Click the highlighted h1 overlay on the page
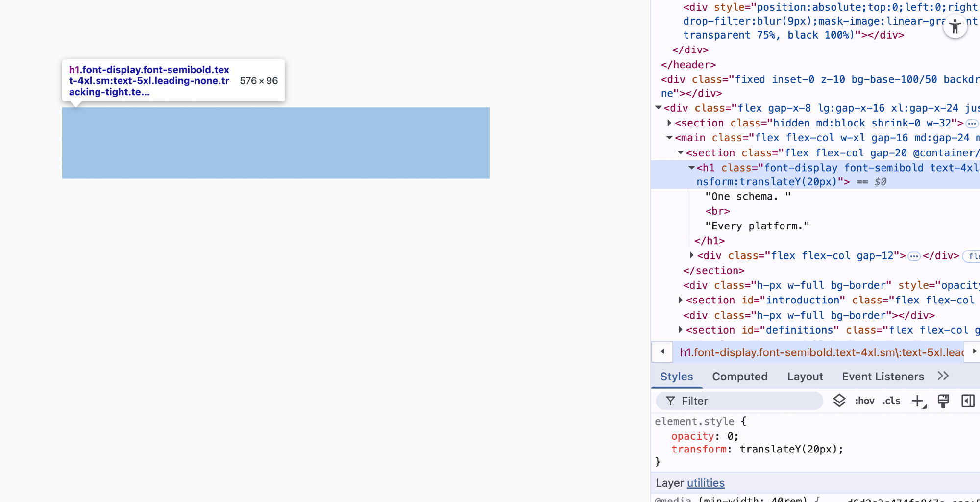The image size is (980, 502). click(x=275, y=143)
